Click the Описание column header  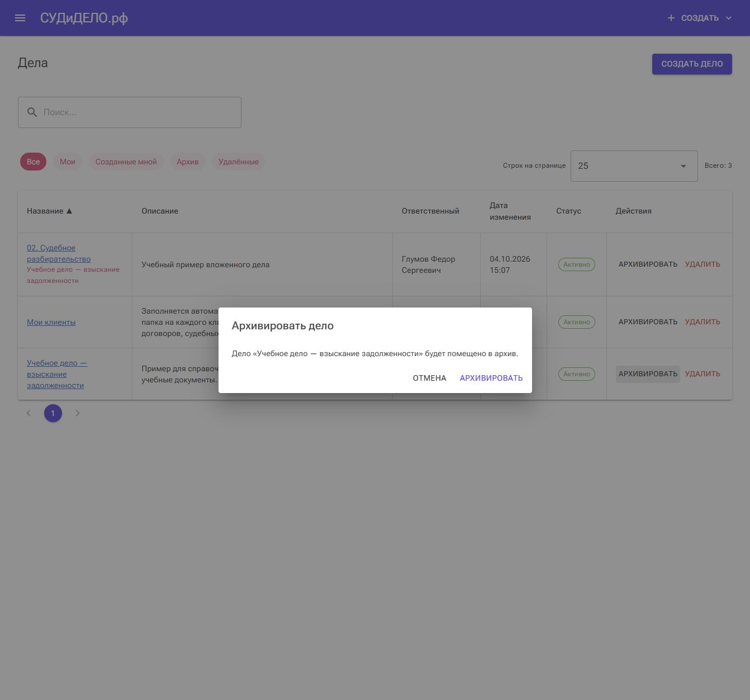point(160,211)
